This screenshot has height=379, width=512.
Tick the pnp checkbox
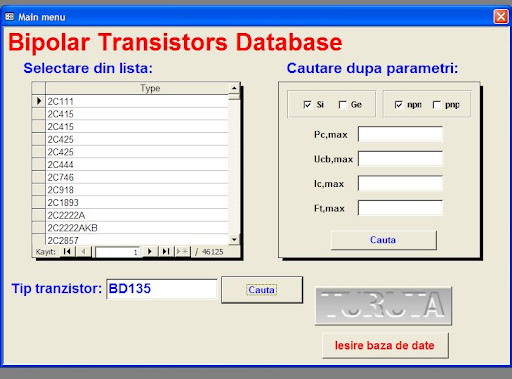point(437,105)
